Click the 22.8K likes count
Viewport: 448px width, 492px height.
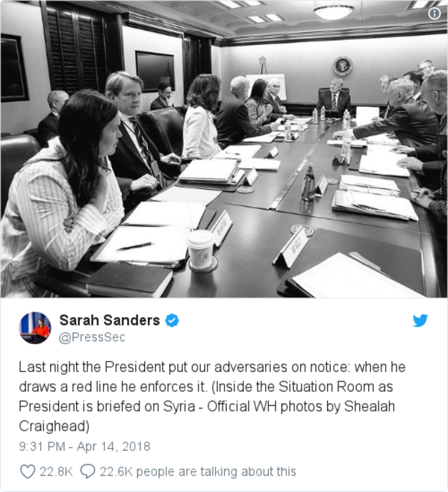pos(56,472)
